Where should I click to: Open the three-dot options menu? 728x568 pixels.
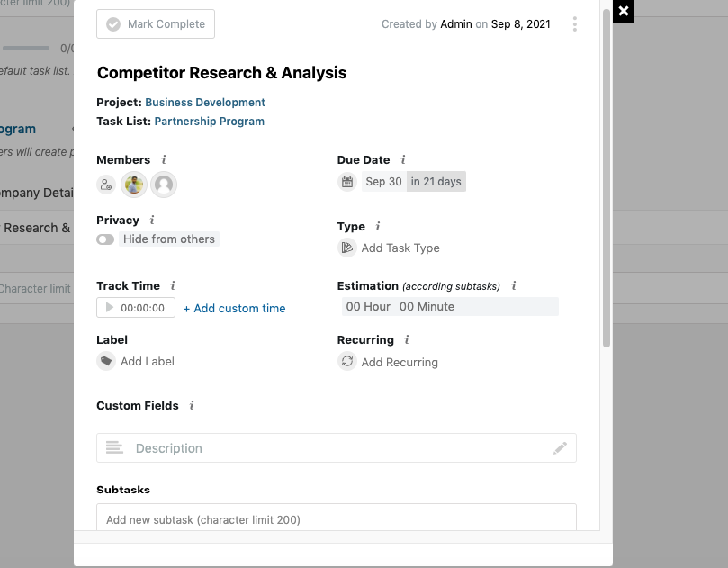[x=574, y=24]
